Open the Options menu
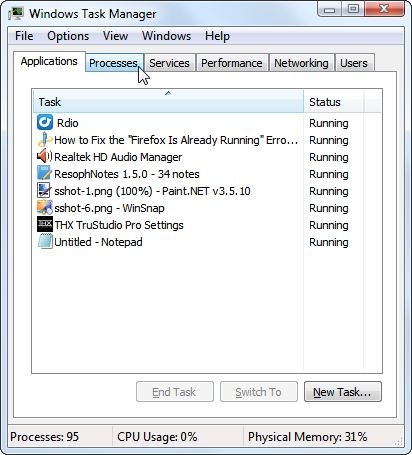 (x=68, y=36)
